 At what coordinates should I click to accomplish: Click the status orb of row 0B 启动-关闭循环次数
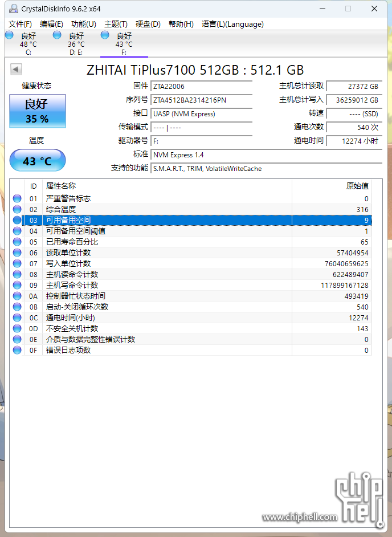pyautogui.click(x=17, y=307)
